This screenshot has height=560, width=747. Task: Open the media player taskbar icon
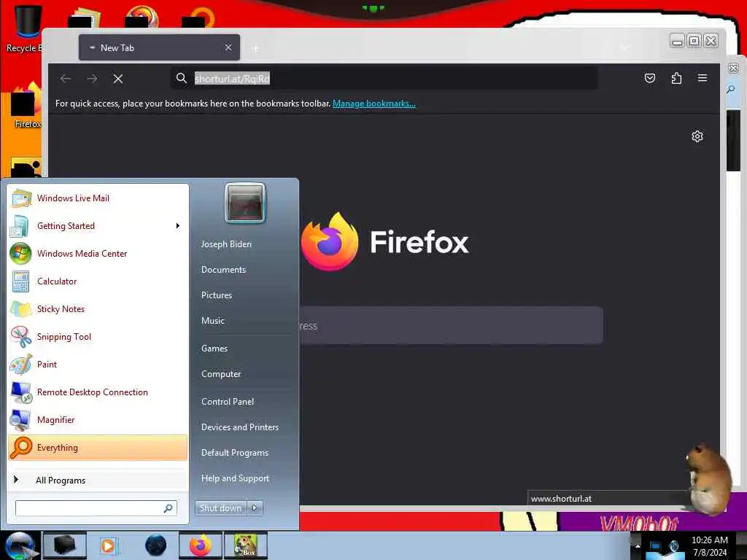(109, 545)
